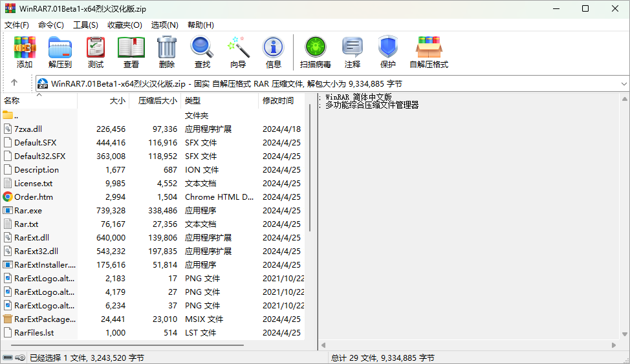Screen dimensions: 630x364
Task: Sort file list by 大小 column
Action: coord(117,101)
